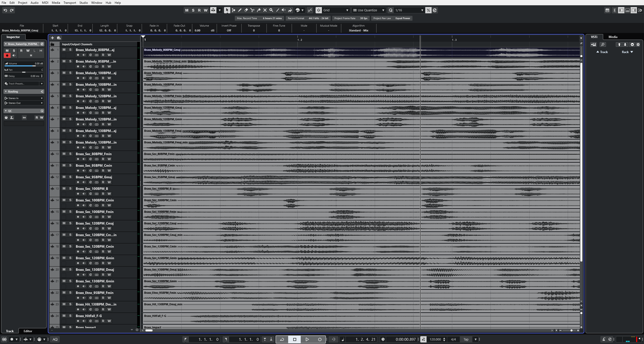Select the Glue tool
This screenshot has height=344, width=644.
258,10
